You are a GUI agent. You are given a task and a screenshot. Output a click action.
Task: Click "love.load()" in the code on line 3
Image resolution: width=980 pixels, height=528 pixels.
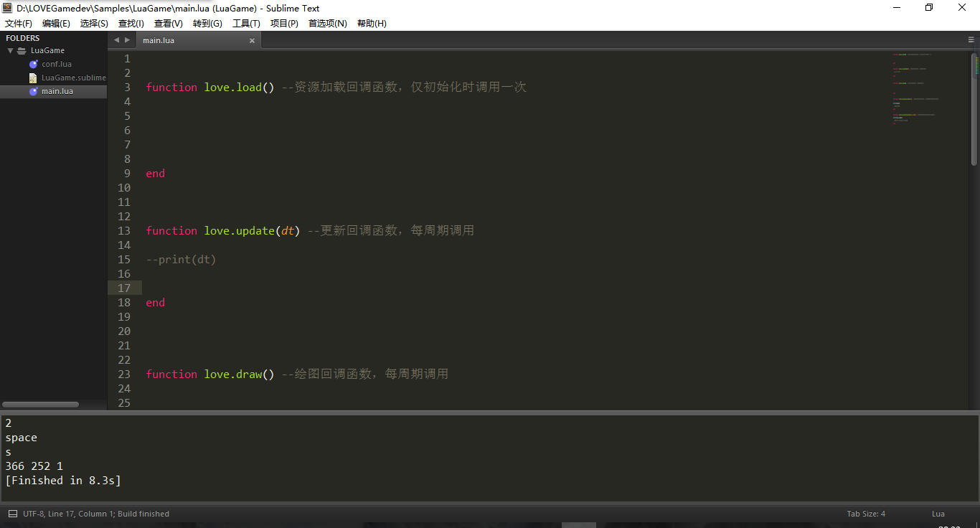pyautogui.click(x=240, y=88)
